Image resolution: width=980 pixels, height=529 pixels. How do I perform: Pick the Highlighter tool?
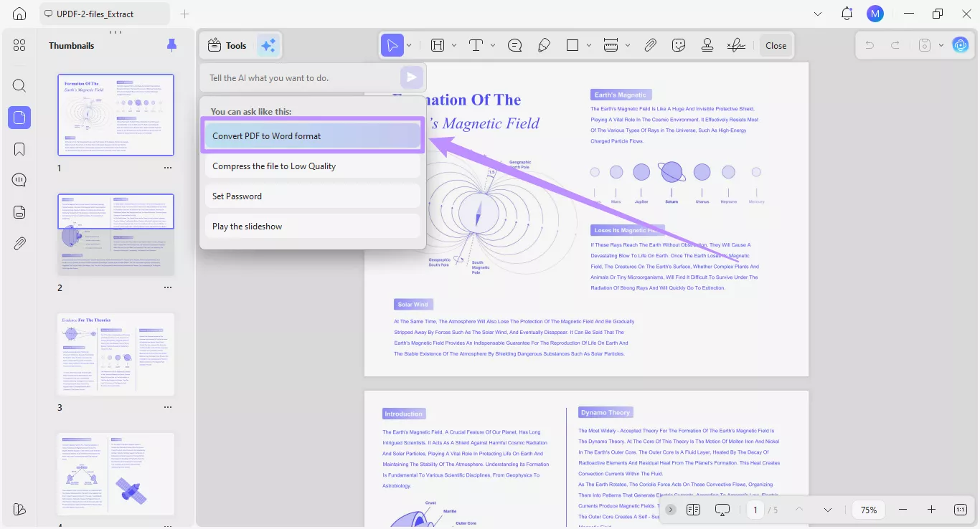coord(544,44)
